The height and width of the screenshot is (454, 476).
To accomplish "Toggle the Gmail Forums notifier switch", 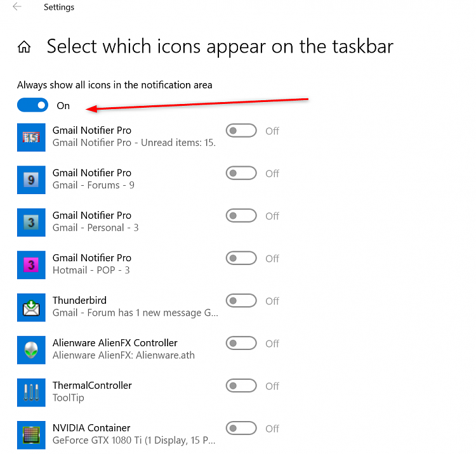I will click(x=241, y=173).
